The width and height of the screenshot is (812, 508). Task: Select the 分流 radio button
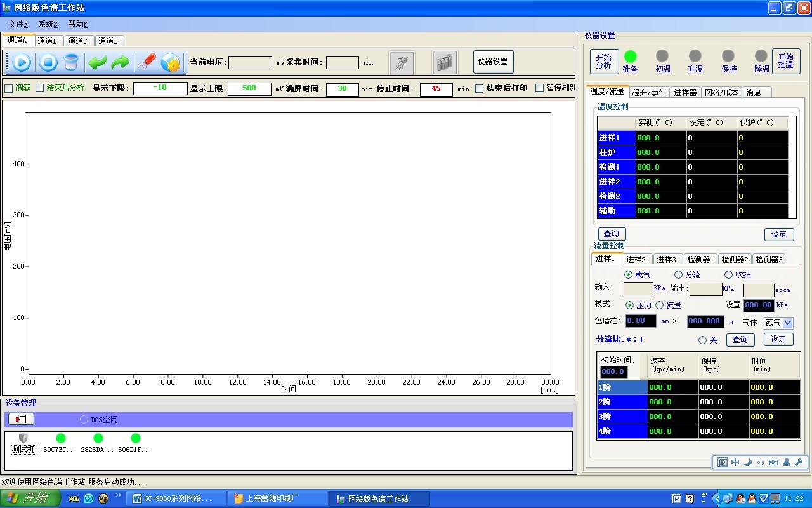click(678, 275)
